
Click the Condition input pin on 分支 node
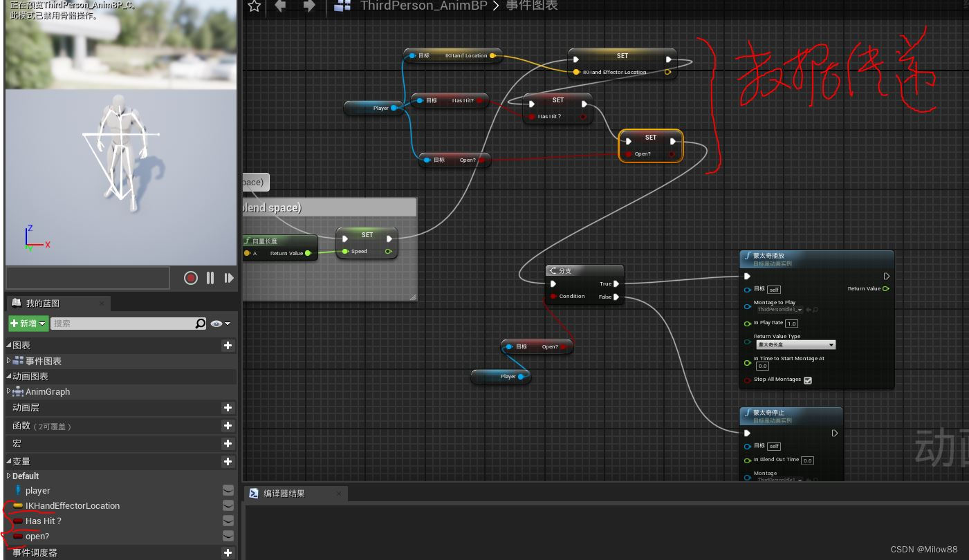coord(553,297)
